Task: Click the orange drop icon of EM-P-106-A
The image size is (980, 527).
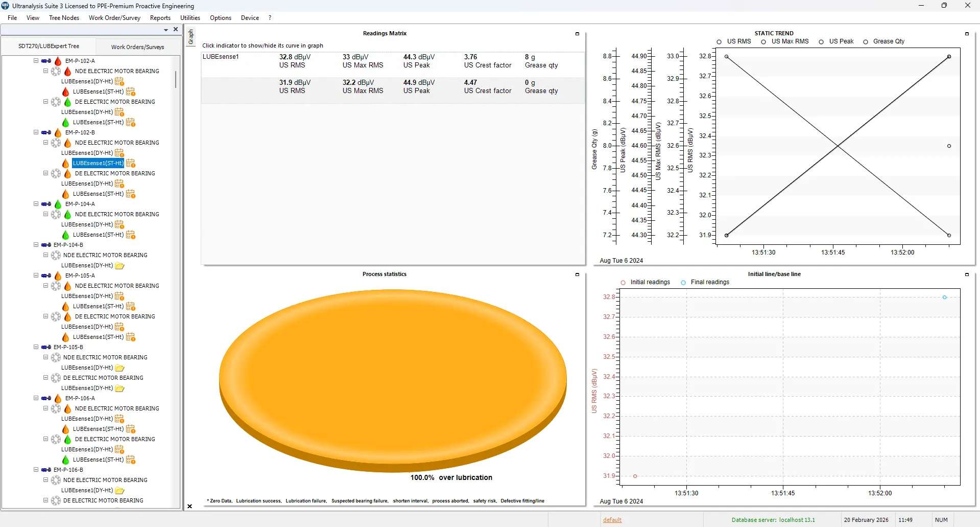Action: click(58, 398)
